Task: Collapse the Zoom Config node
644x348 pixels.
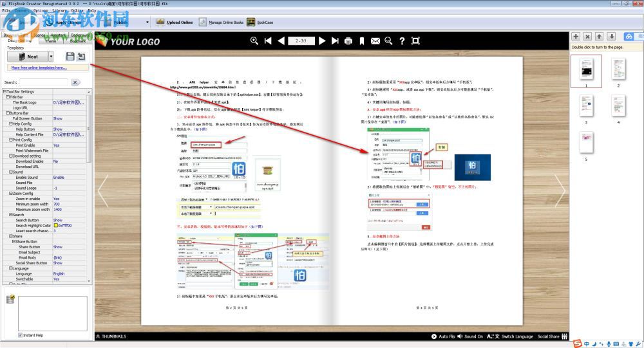Action: pos(11,193)
